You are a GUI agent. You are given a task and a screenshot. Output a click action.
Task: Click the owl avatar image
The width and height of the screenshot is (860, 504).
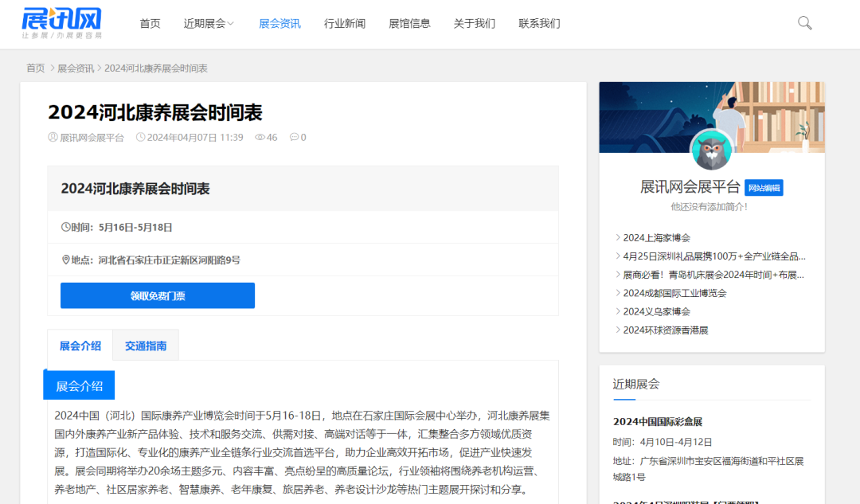(711, 150)
